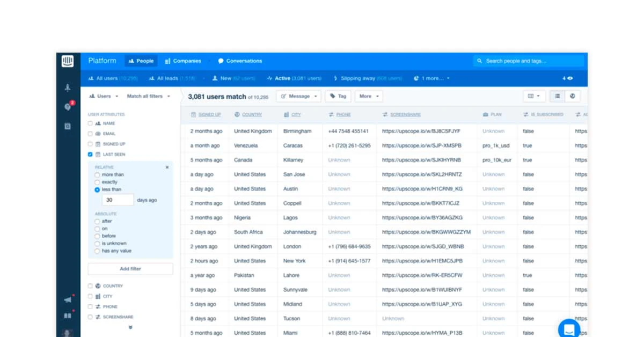Open the 'Match all filters' dropdown
The image size is (644, 337).
click(144, 96)
